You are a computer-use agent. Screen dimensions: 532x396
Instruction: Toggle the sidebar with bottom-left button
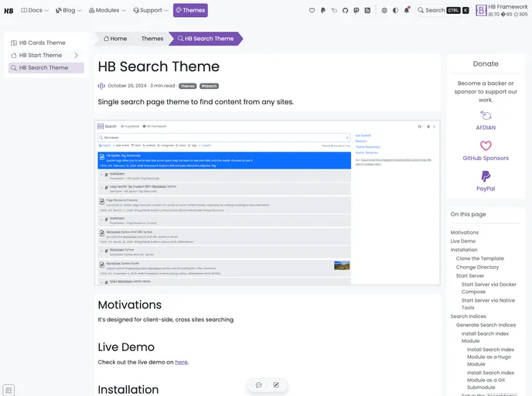pos(9,390)
